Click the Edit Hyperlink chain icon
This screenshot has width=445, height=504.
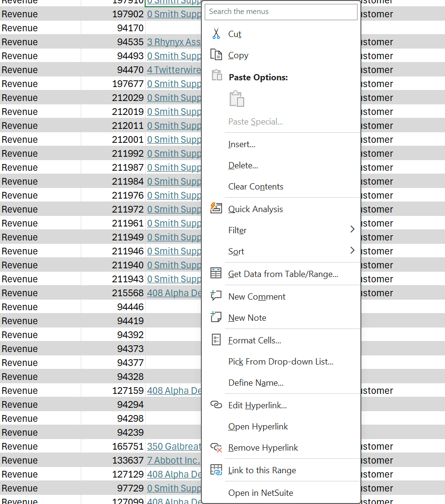[x=216, y=404]
